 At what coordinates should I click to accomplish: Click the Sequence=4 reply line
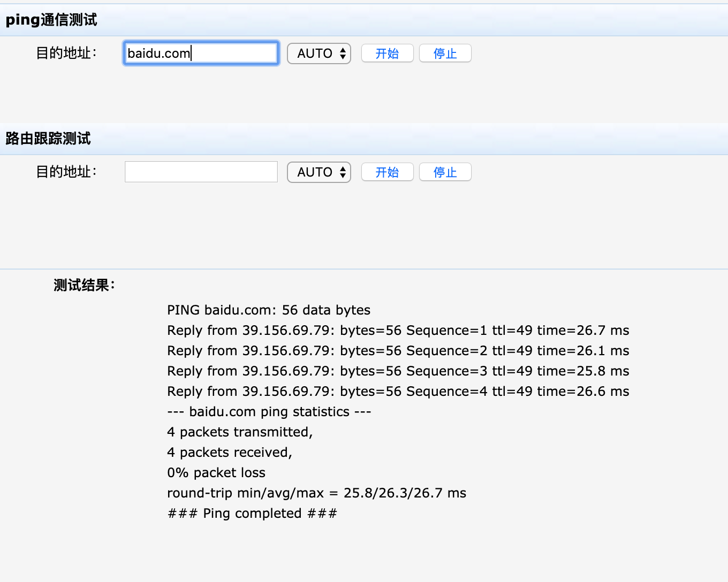tap(398, 392)
